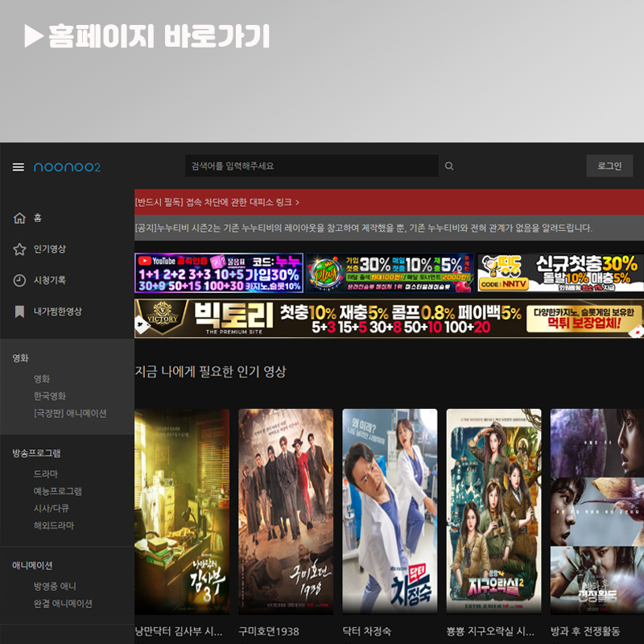
Task: Click the 애니메이션 section header
Action: (32, 566)
